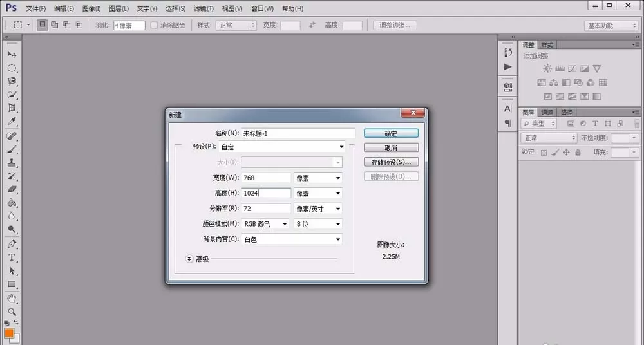The height and width of the screenshot is (345, 644).
Task: Open the 文件 menu
Action: point(35,8)
